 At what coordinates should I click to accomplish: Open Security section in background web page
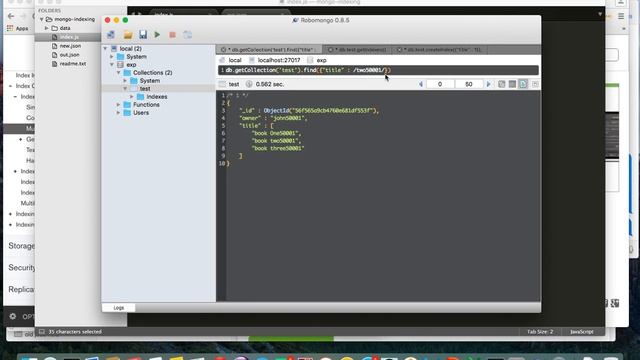pos(22,268)
